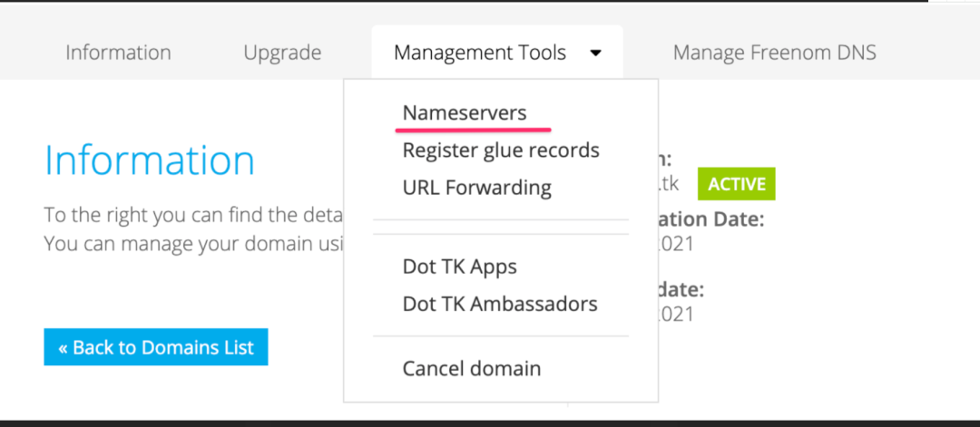Click the Back to Domains List button
This screenshot has height=427, width=980.
point(156,347)
